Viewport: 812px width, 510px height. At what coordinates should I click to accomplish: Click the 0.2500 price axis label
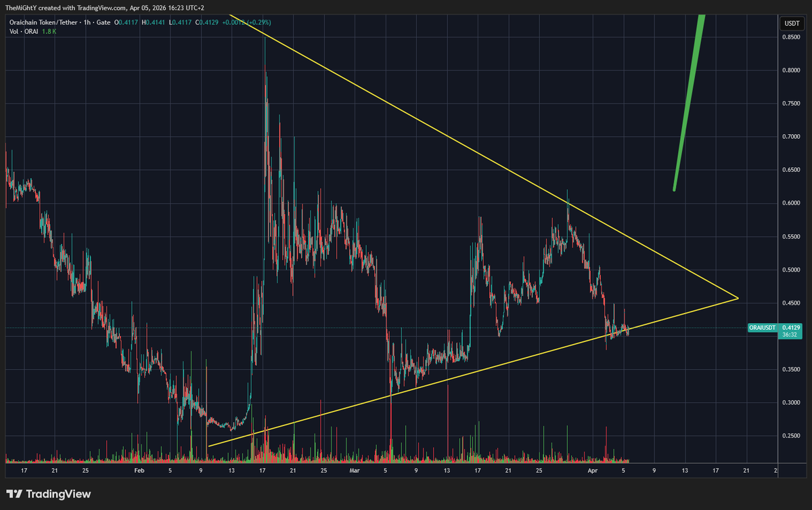click(x=792, y=436)
